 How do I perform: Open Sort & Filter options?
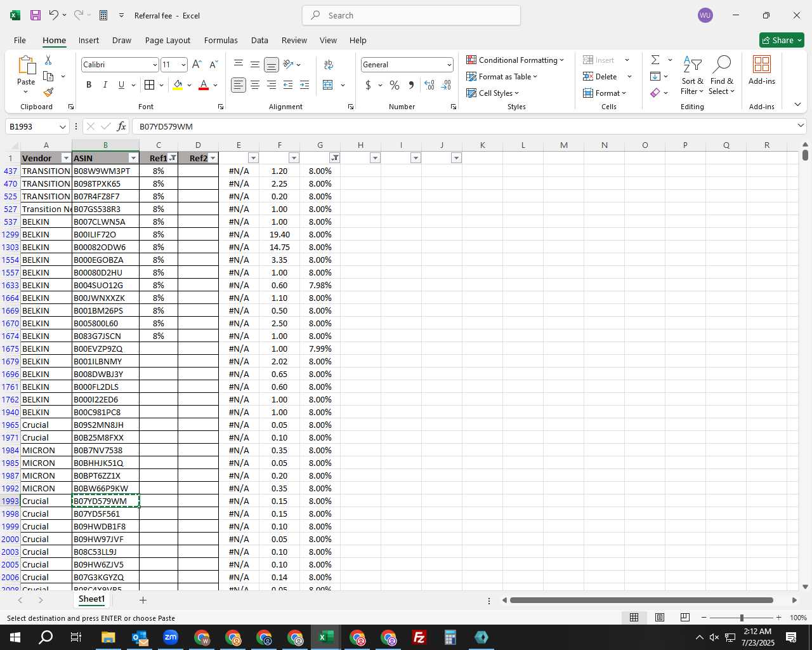coord(692,76)
